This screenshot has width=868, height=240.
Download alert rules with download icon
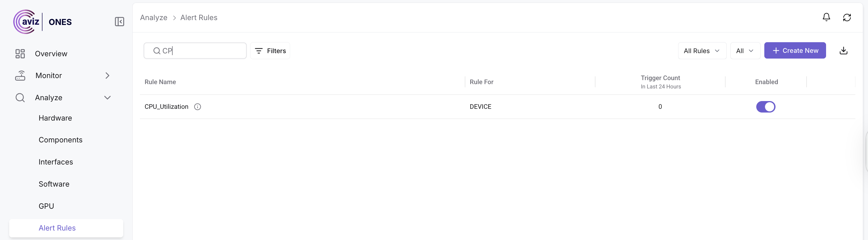[843, 51]
